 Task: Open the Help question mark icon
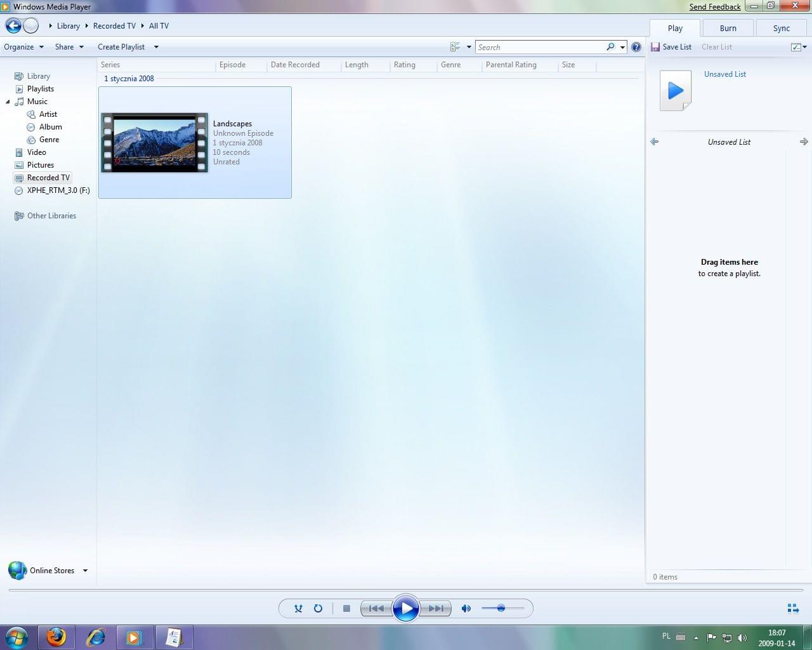[x=636, y=47]
